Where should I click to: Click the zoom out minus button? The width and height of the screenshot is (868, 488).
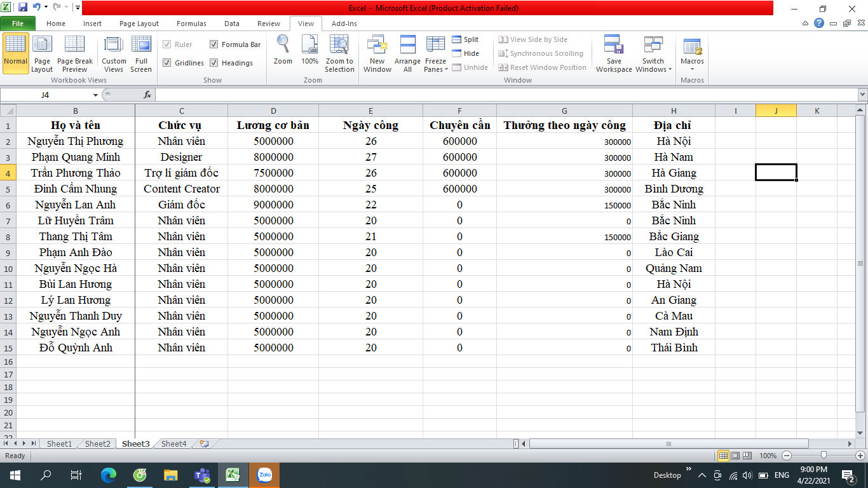coord(787,456)
